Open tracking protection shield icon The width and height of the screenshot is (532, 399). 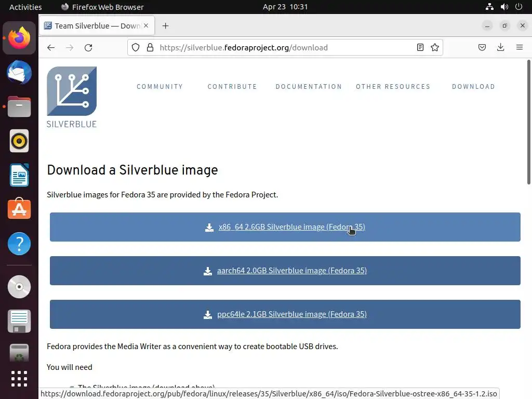[136, 47]
